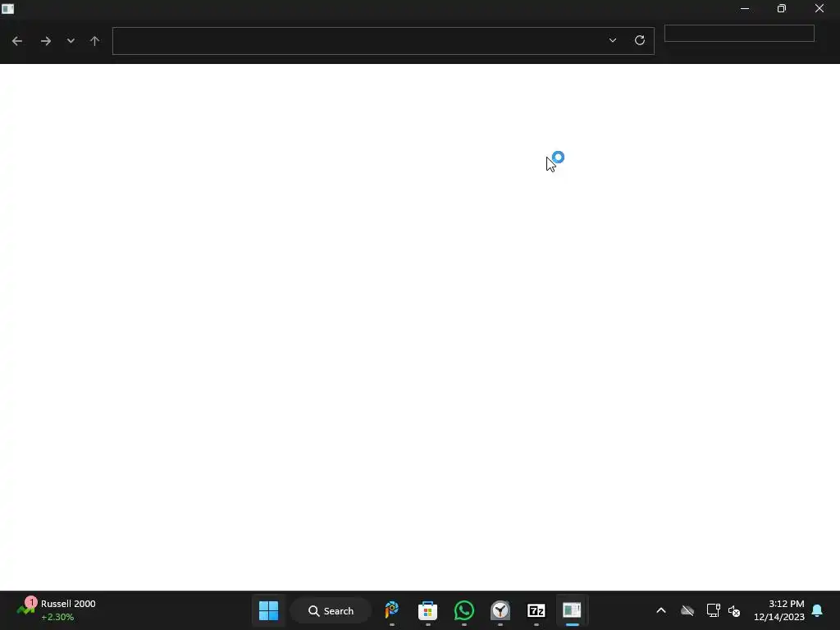Open the OneDrive cloud tray icon
Image resolution: width=840 pixels, height=630 pixels.
tap(687, 610)
